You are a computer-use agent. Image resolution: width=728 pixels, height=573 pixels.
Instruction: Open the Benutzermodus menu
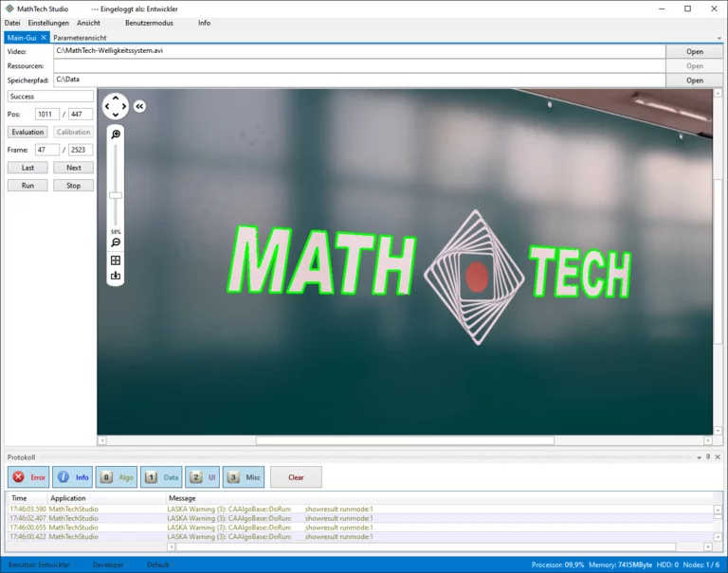pyautogui.click(x=149, y=23)
